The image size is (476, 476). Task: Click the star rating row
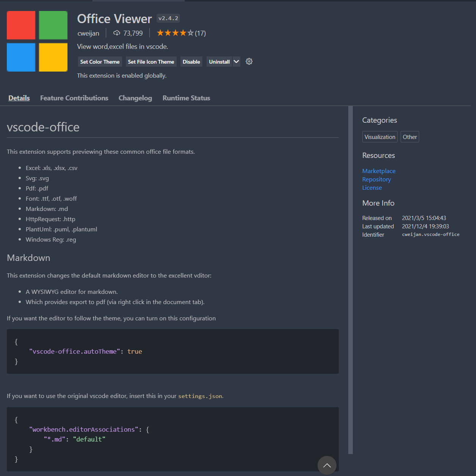175,33
